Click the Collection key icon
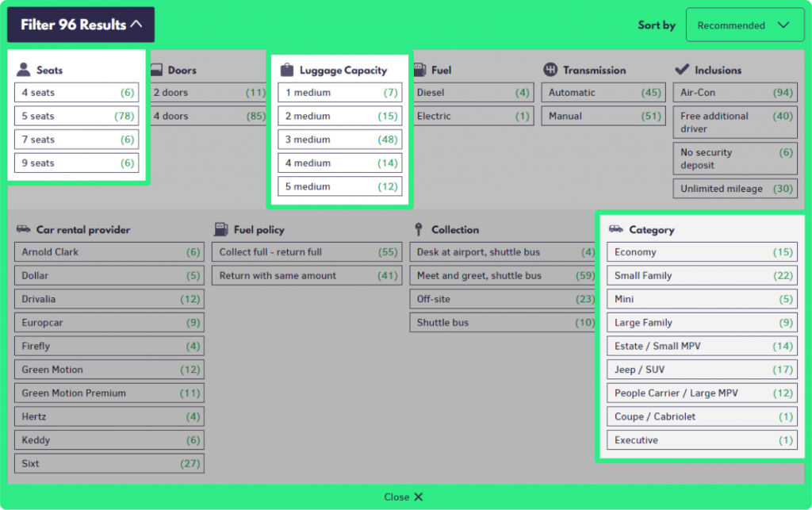Screen dimensions: 812x510 [419, 230]
